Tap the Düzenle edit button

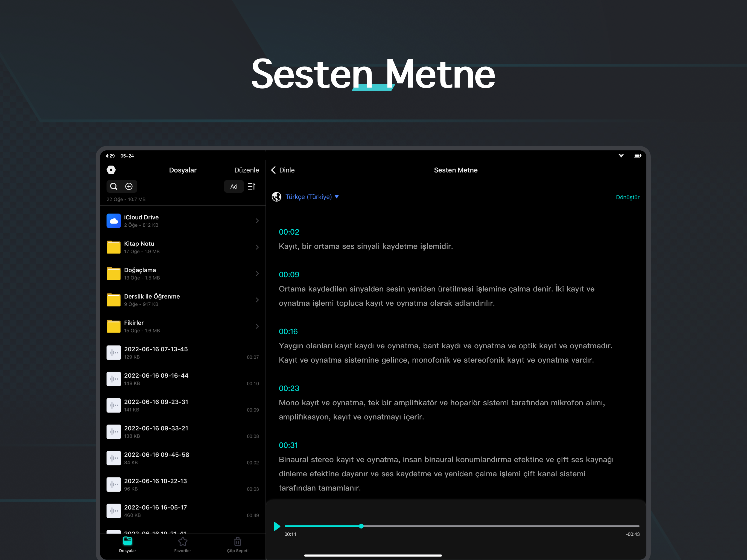pos(247,170)
